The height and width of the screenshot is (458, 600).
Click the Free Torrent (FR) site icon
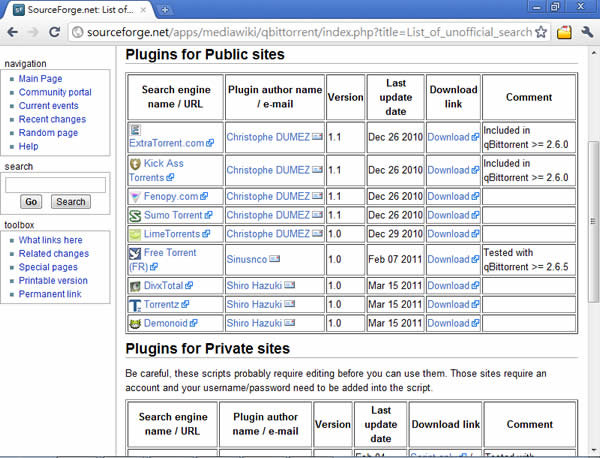[x=135, y=253]
